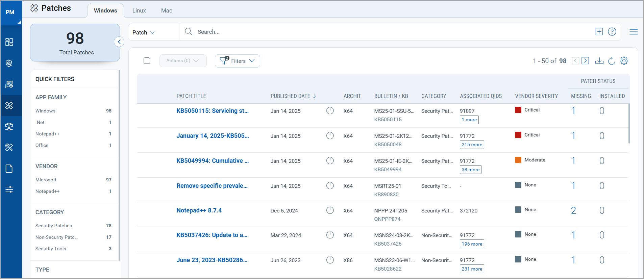Filter by Security Patches category
Viewport: 644px width, 279px height.
[x=54, y=226]
